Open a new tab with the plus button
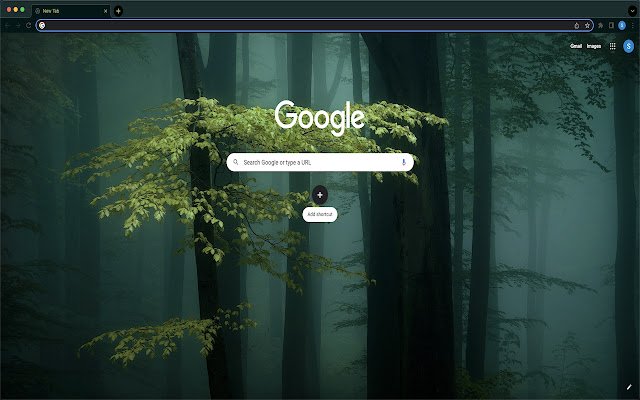 118,11
